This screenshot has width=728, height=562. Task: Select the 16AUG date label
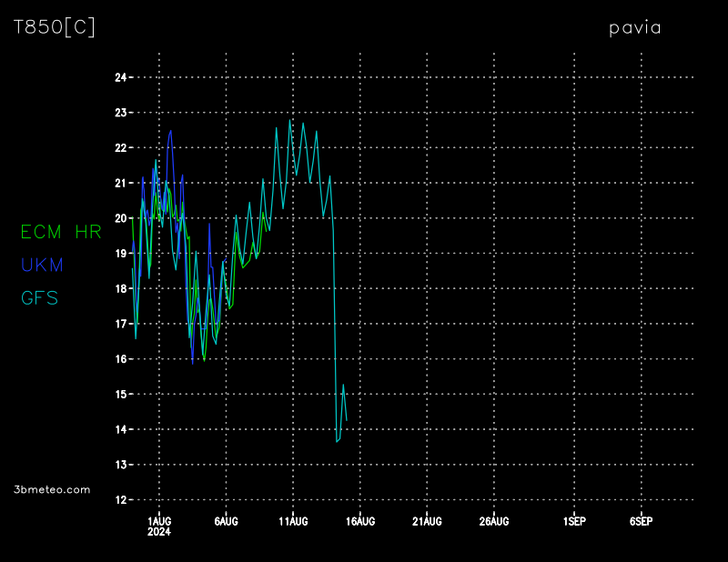359,521
